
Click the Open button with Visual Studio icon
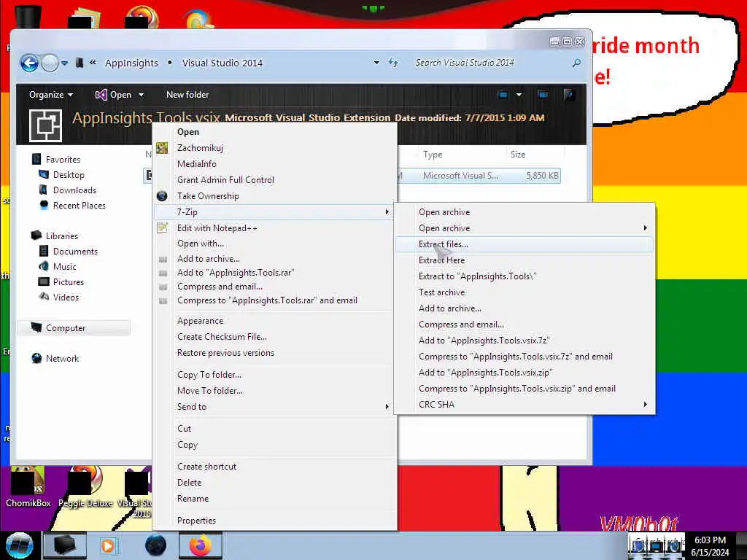[x=114, y=95]
